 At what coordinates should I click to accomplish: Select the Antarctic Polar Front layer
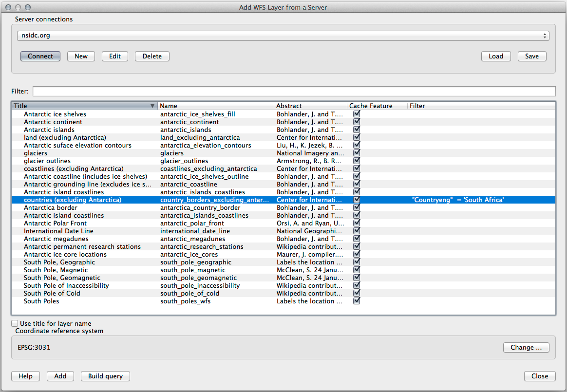point(55,223)
